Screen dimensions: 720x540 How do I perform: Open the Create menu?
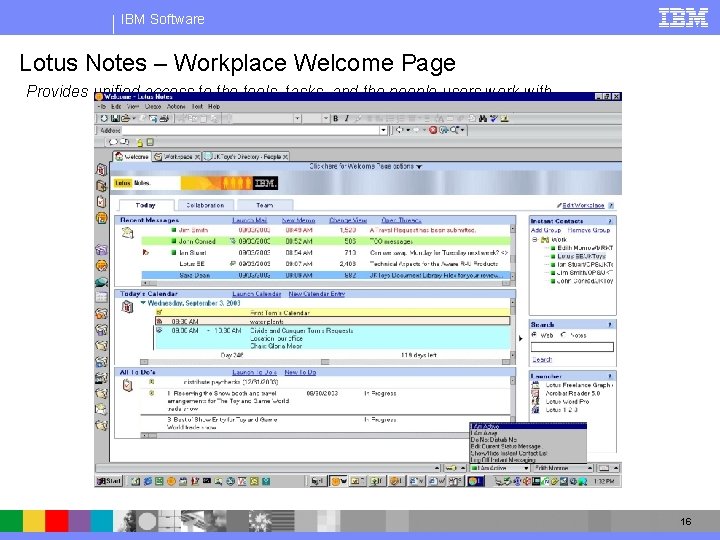[x=153, y=107]
